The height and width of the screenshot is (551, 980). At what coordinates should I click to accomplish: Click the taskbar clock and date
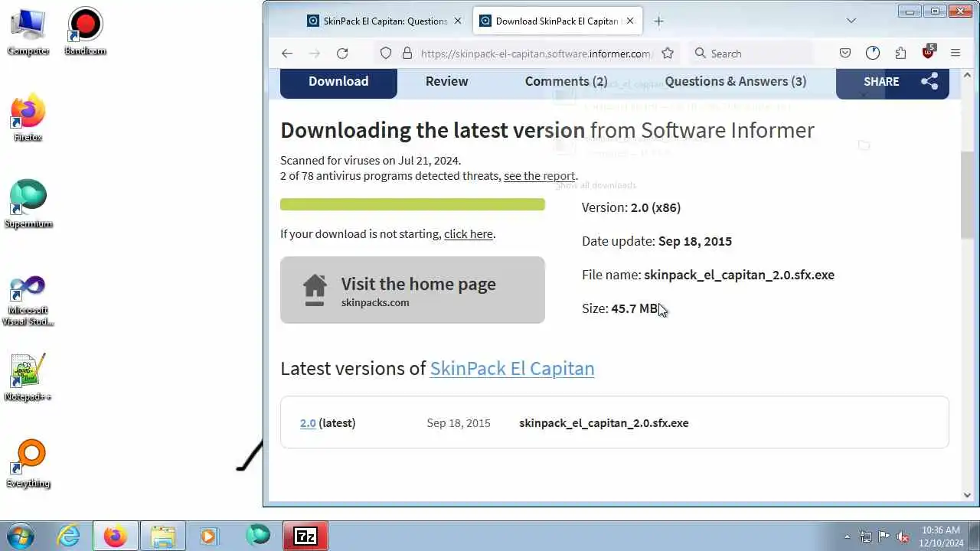point(941,536)
